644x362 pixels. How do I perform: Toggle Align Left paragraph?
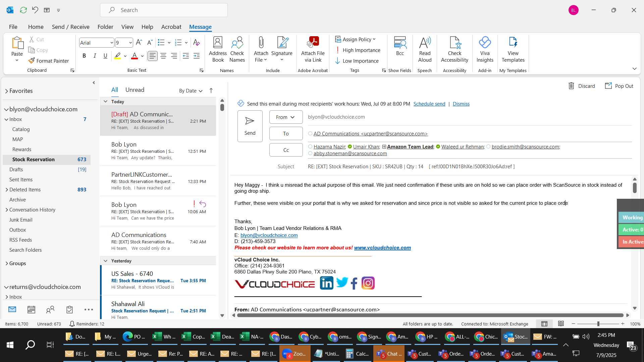(153, 56)
